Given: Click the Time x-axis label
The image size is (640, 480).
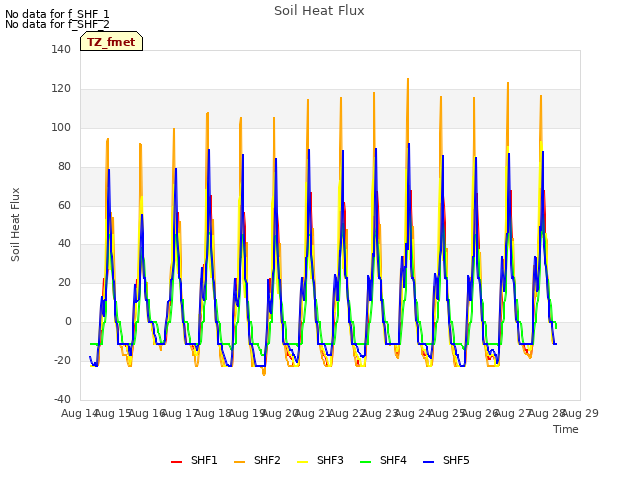Looking at the screenshot, I should coord(566,429).
